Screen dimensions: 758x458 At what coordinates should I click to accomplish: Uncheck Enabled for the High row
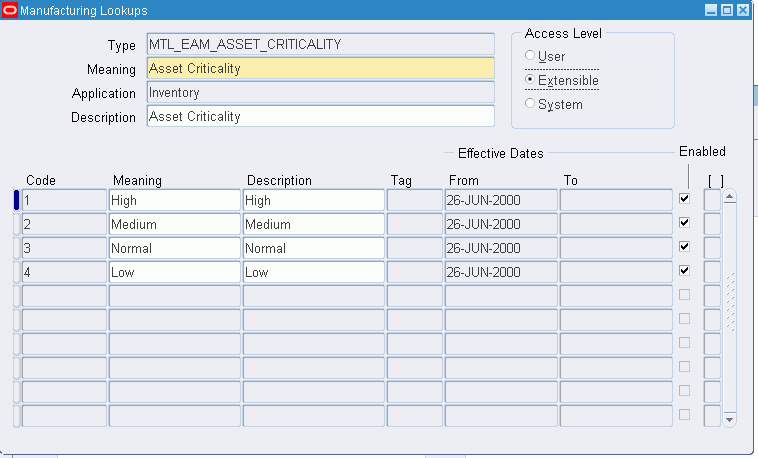coord(684,199)
